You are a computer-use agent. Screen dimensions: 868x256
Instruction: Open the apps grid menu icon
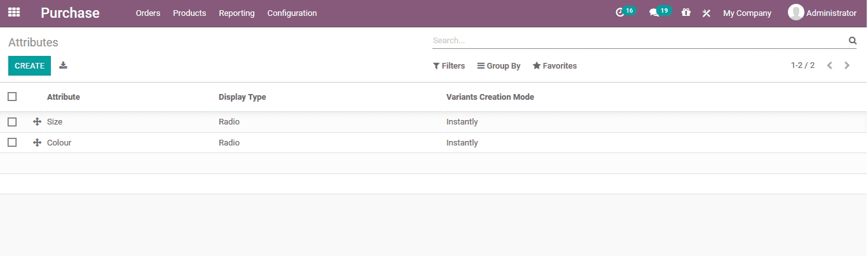tap(14, 13)
